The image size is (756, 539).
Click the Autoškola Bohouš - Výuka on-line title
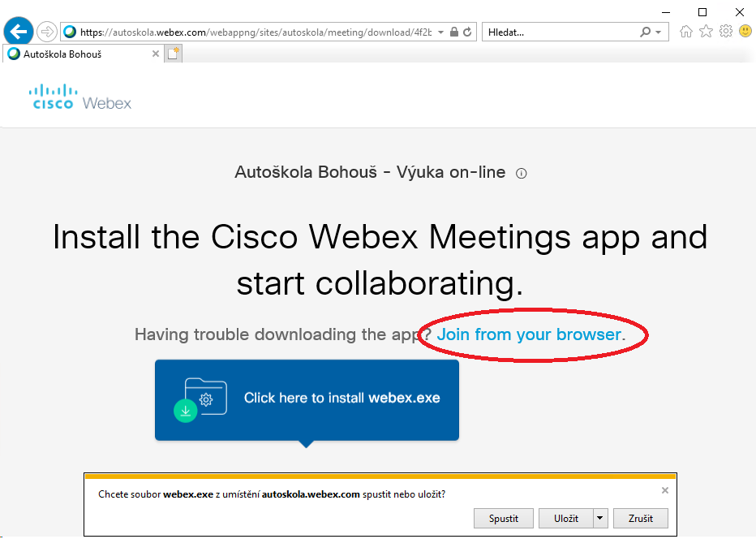tap(370, 172)
